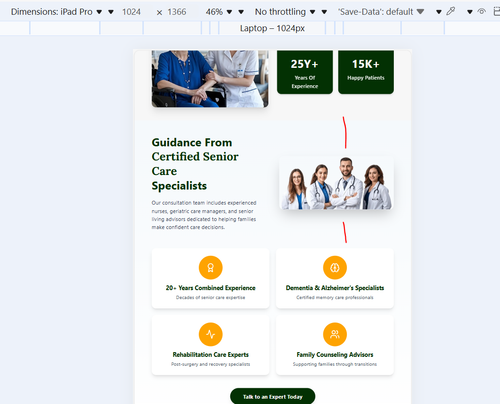Viewport: 500px width, 404px height.
Task: Click 'Certified memory care professionals' text
Action: [x=335, y=297]
